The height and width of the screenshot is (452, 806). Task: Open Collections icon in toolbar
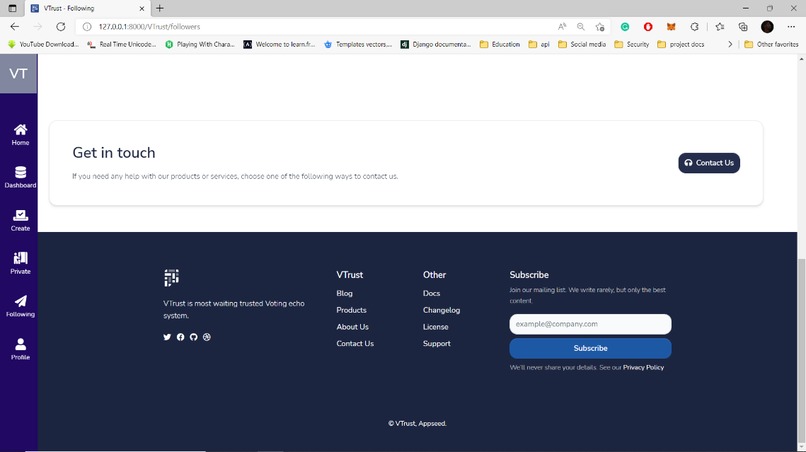point(743,27)
